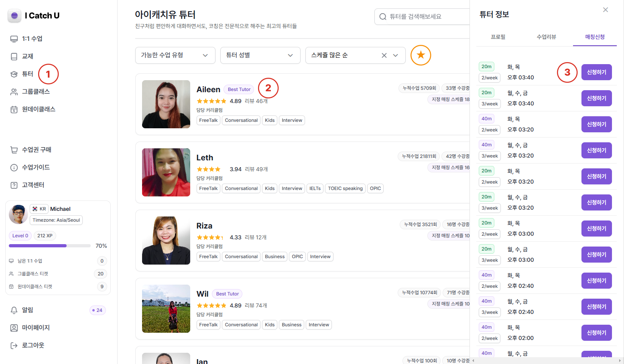Apply for 월, 수, 금 오후 03:00 slot
The height and width of the screenshot is (364, 624).
[x=597, y=255]
